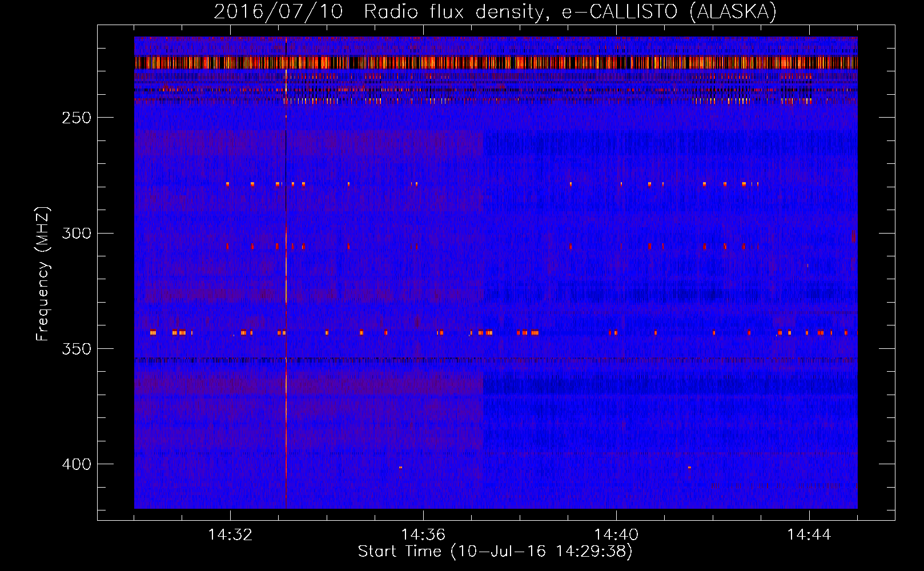This screenshot has height=571, width=924.
Task: Click the 14:32 time tick label
Action: coord(230,535)
